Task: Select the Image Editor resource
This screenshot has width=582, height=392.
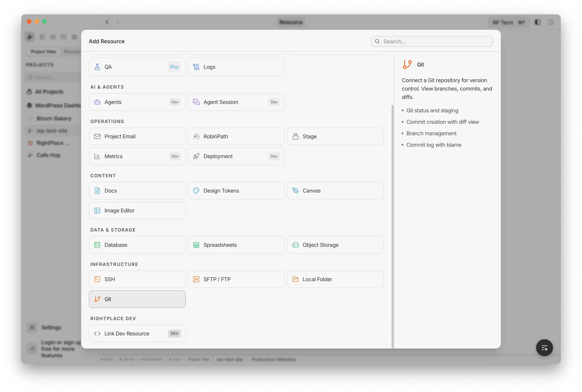Action: click(x=137, y=210)
